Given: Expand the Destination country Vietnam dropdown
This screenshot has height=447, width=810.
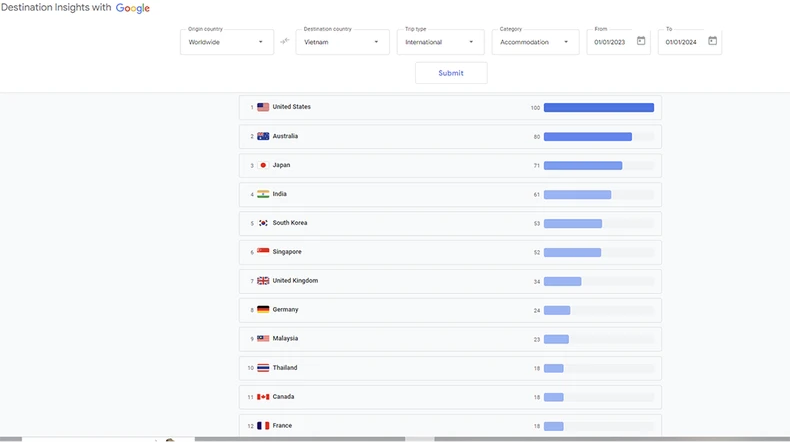Looking at the screenshot, I should tap(342, 42).
